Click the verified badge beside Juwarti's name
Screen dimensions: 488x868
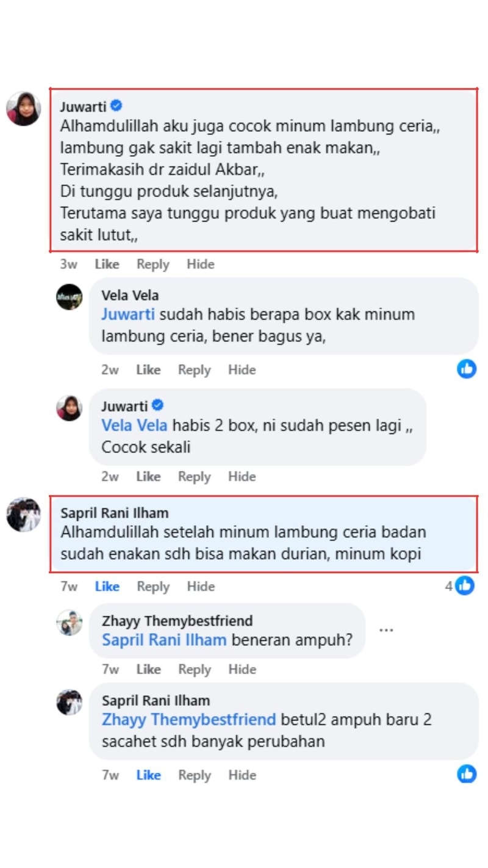click(116, 106)
